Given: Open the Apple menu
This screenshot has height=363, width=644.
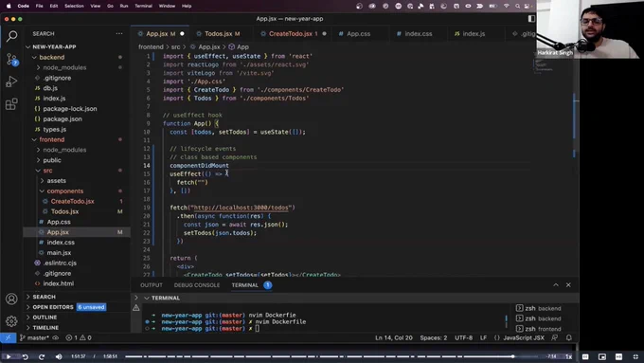Looking at the screenshot, I should point(9,7).
